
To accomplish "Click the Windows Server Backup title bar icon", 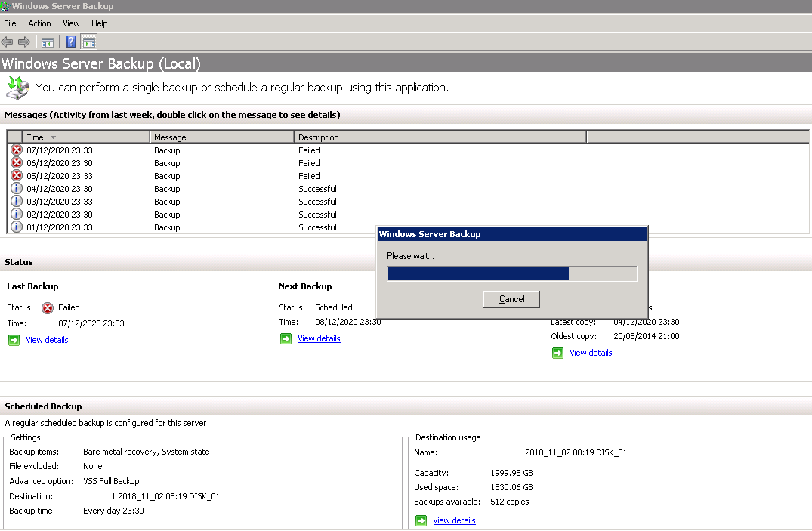I will [x=5, y=6].
